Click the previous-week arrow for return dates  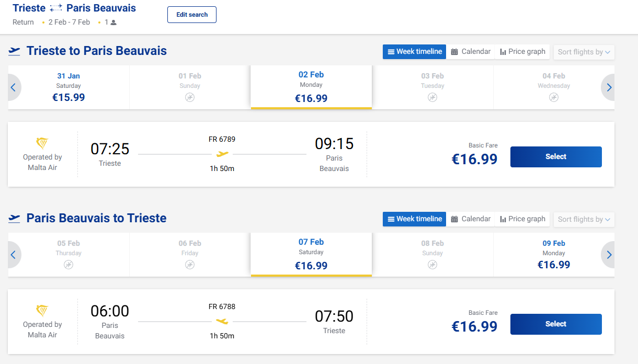[x=13, y=255]
